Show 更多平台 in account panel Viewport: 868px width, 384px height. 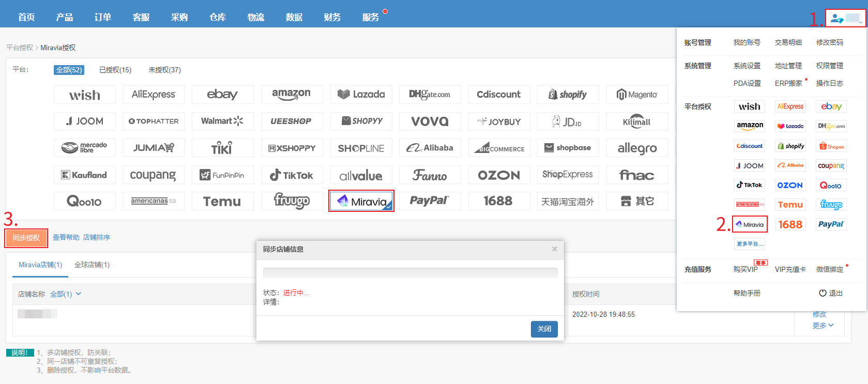click(750, 244)
